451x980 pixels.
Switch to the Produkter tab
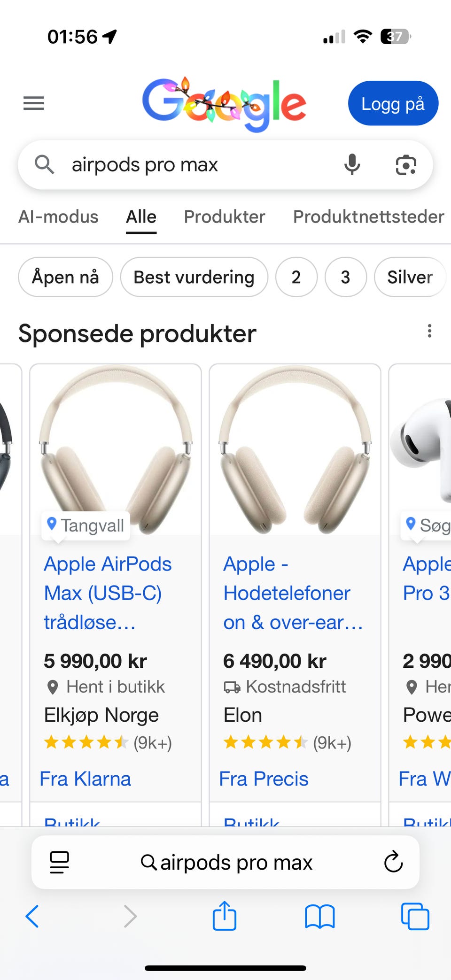coord(225,217)
